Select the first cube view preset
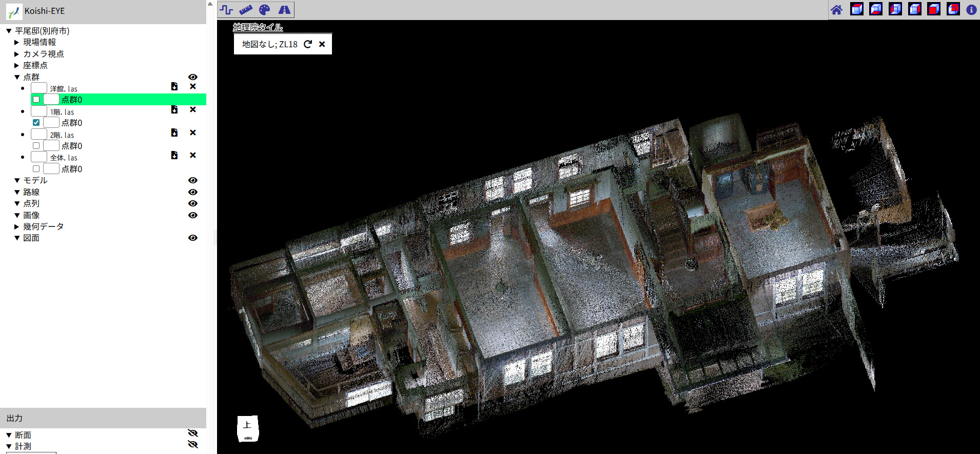The image size is (980, 454). [856, 9]
